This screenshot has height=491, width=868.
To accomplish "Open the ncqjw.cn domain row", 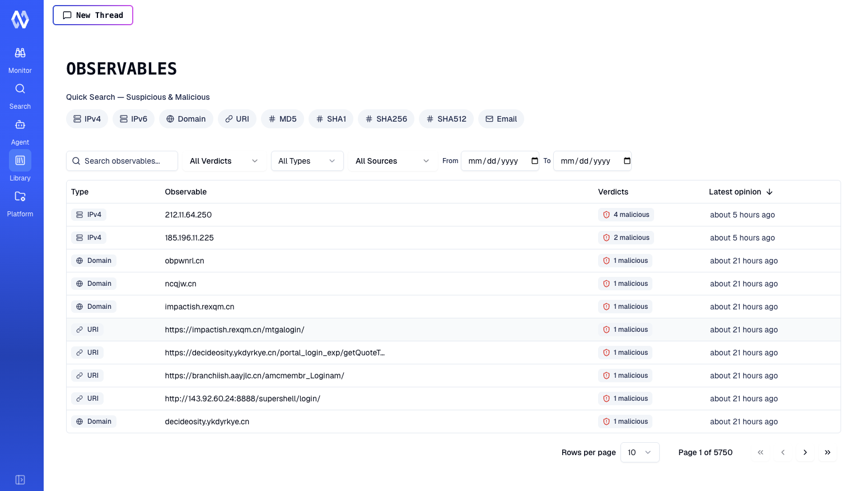I will [x=454, y=284].
